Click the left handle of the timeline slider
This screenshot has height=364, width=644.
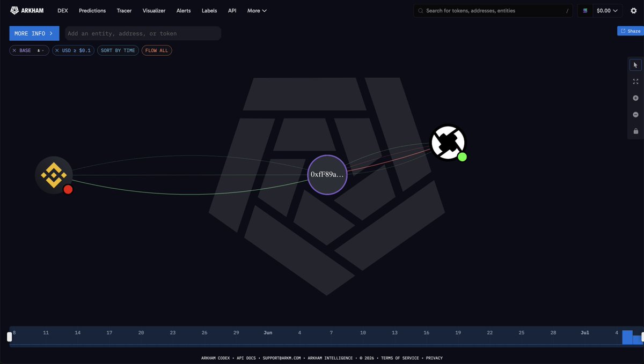9,337
